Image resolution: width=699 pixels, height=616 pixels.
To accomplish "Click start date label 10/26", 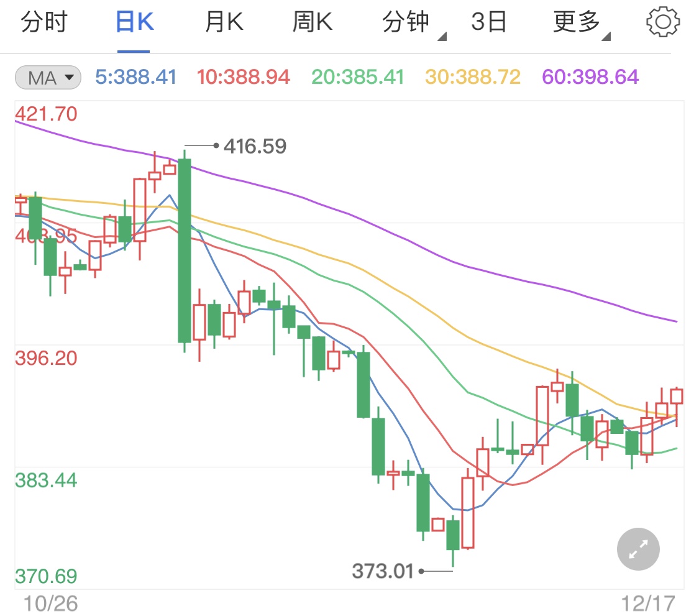I will (50, 604).
